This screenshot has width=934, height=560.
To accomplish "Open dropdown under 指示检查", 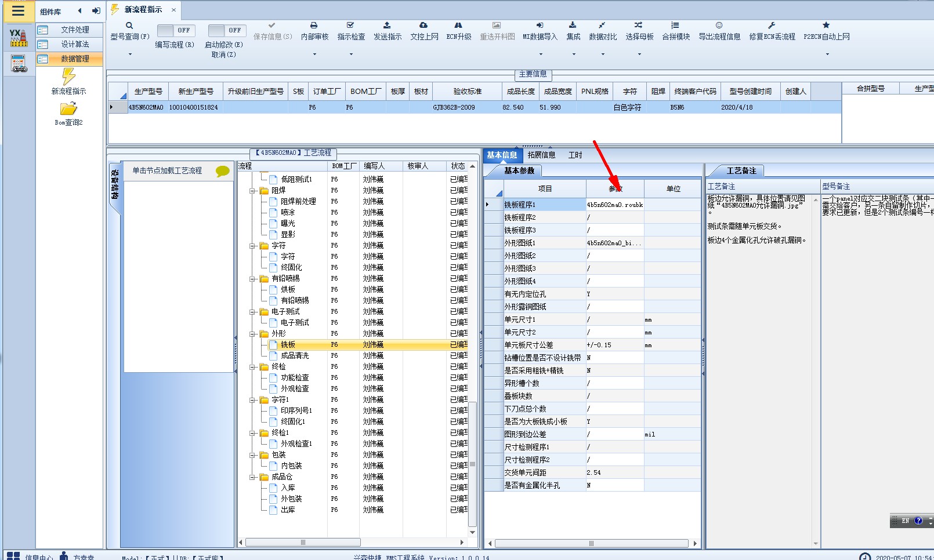I will pos(351,54).
